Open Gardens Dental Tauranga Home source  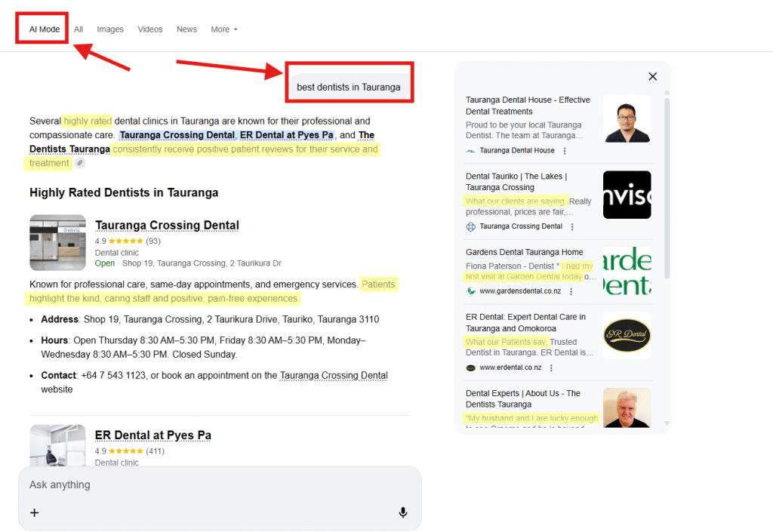(524, 252)
